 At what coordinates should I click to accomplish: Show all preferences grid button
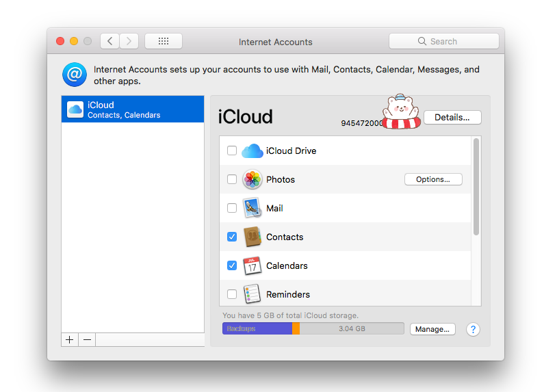[164, 41]
